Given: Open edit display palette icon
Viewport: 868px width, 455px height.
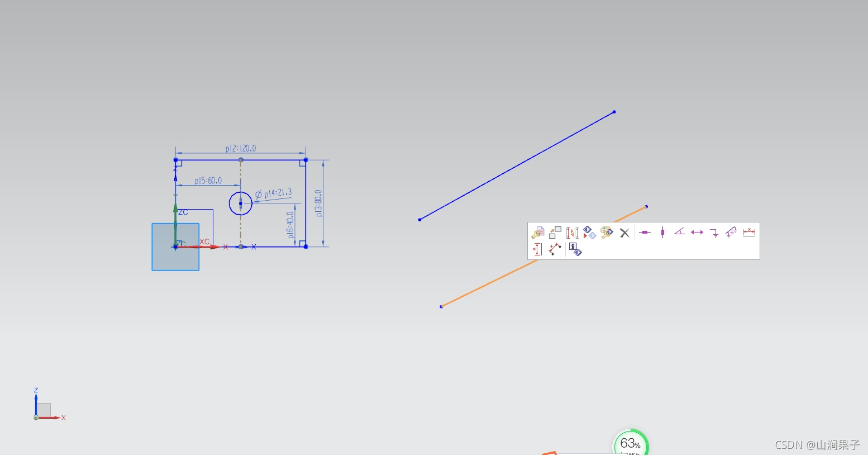Looking at the screenshot, I should pos(607,233).
